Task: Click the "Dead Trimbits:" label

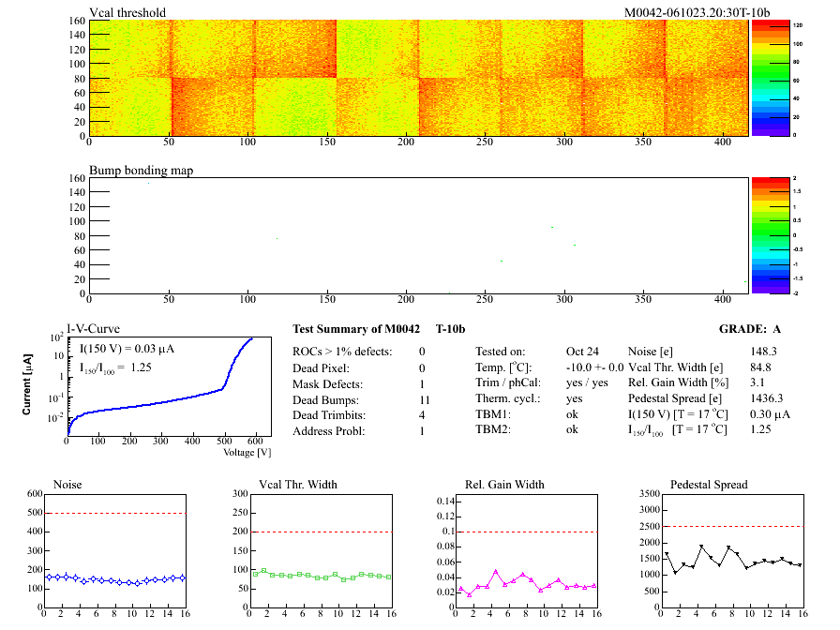Action: (329, 415)
